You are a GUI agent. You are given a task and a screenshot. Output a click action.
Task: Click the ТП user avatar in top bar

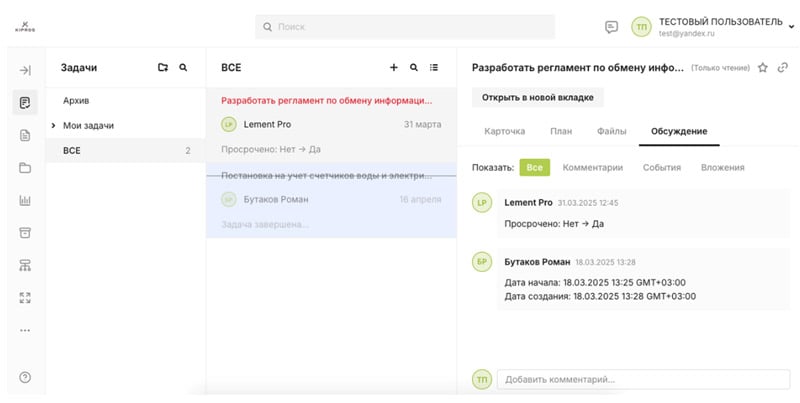(641, 27)
